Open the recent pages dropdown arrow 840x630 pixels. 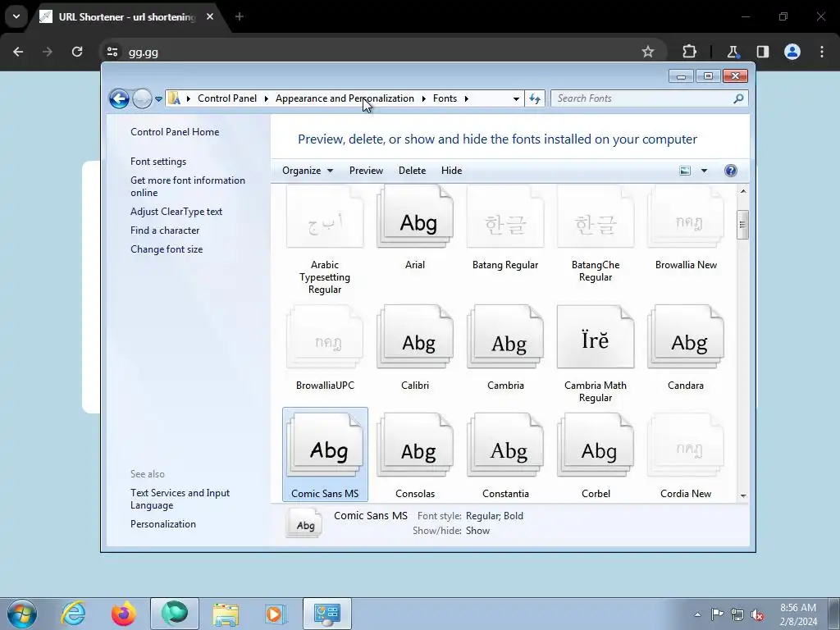click(158, 98)
